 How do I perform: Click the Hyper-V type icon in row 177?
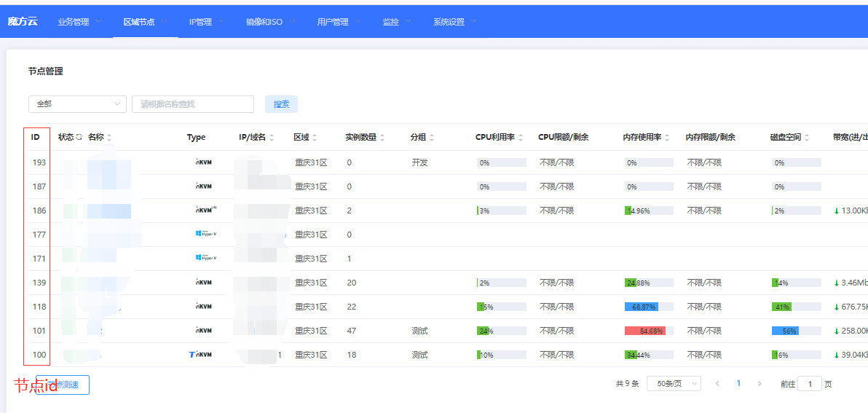tap(206, 235)
